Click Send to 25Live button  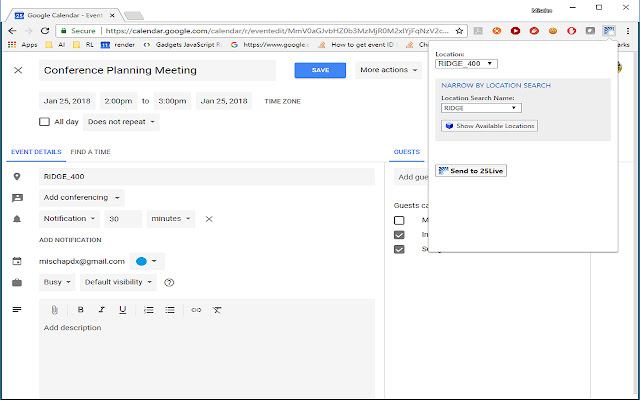[x=471, y=171]
